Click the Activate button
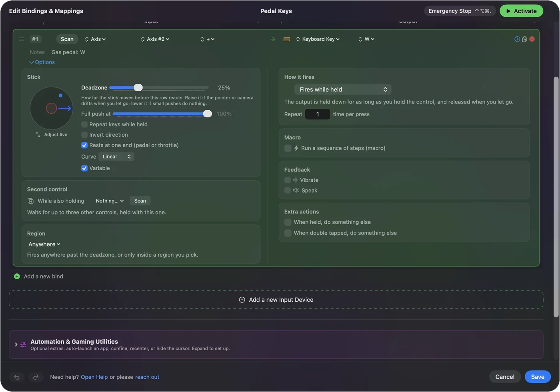The width and height of the screenshot is (560, 392). [521, 11]
